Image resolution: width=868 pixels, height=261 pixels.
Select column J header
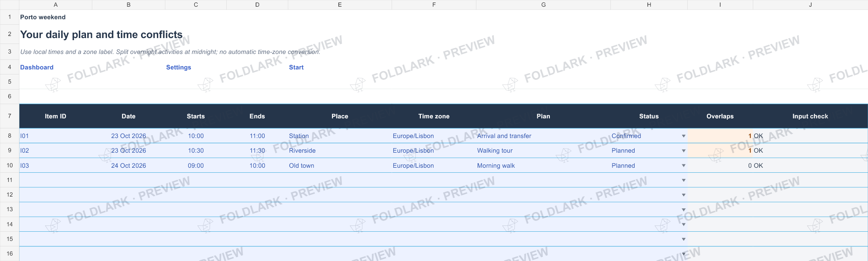810,5
